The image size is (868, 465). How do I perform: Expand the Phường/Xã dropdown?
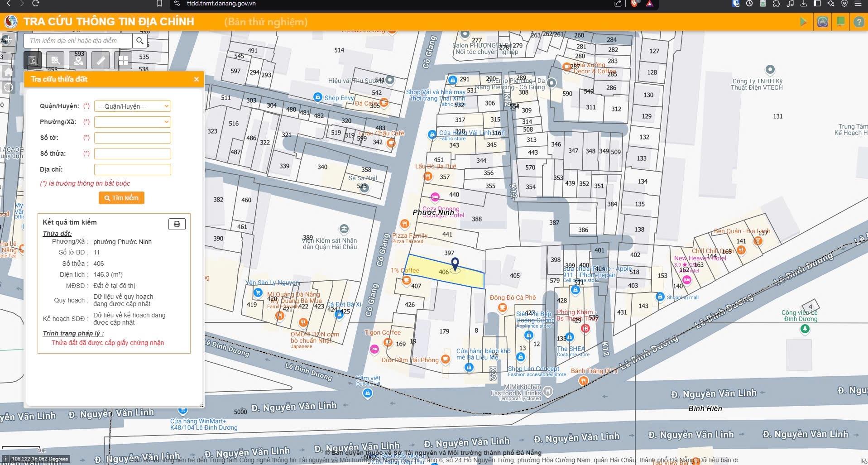tap(132, 122)
